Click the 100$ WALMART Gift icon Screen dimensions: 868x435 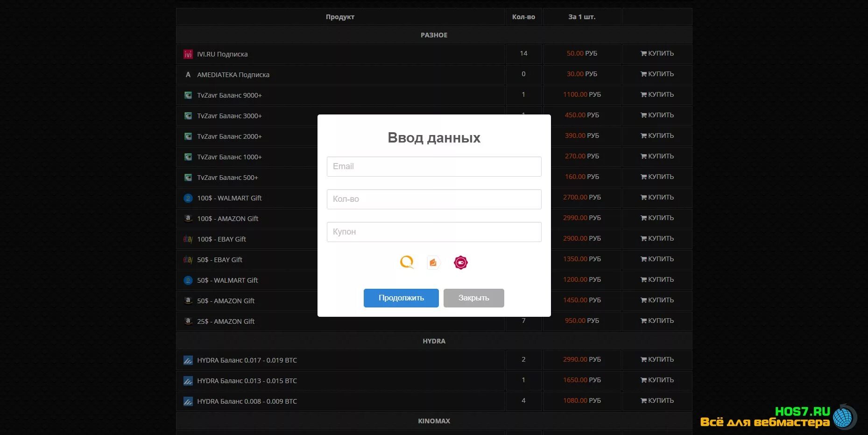[x=188, y=198]
